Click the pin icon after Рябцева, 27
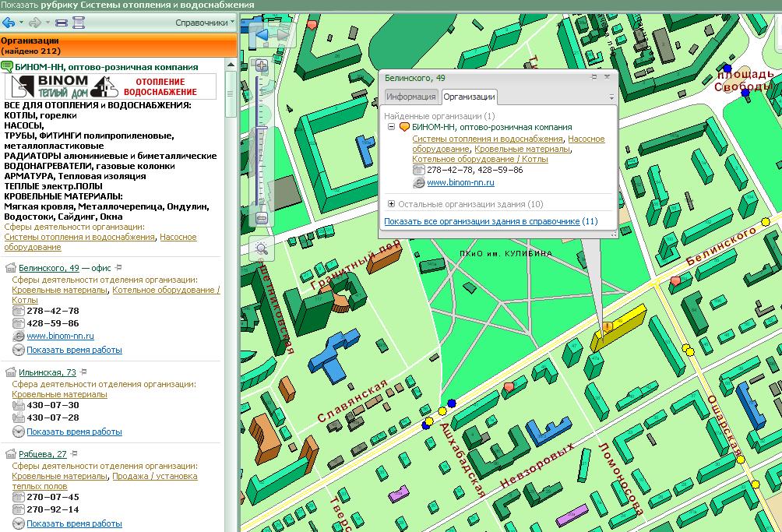The width and height of the screenshot is (782, 532). 74,454
